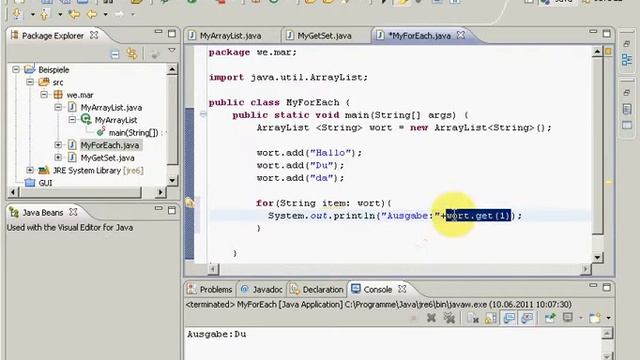Maximize the editor area
The image size is (640, 360).
coord(607,33)
